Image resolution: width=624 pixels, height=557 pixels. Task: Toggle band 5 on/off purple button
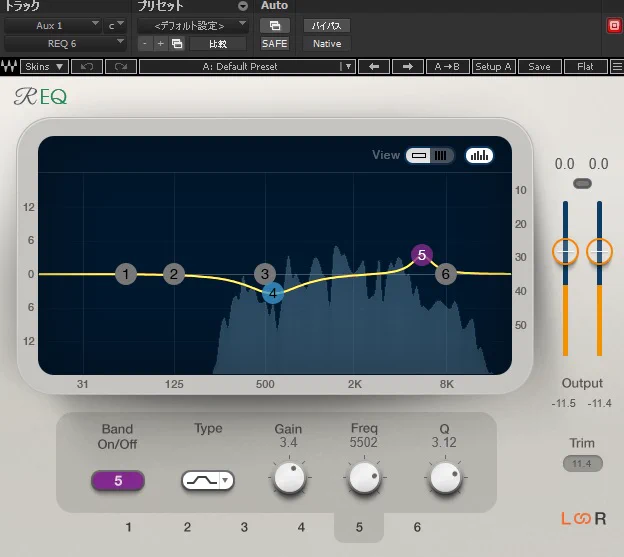118,481
